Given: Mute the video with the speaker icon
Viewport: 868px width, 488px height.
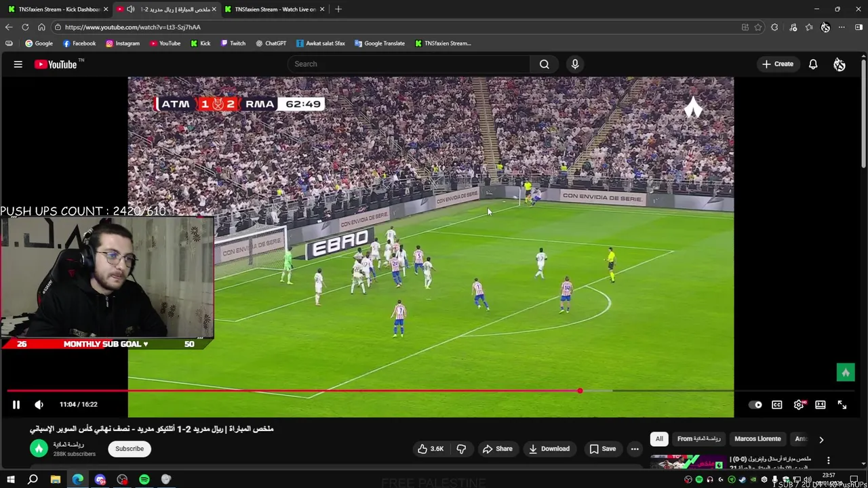Looking at the screenshot, I should pos(39,405).
